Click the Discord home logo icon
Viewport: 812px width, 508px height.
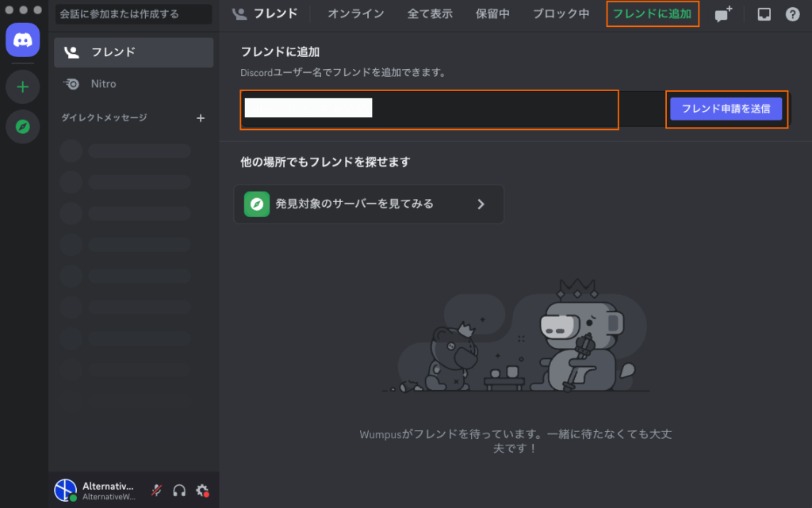[x=22, y=40]
